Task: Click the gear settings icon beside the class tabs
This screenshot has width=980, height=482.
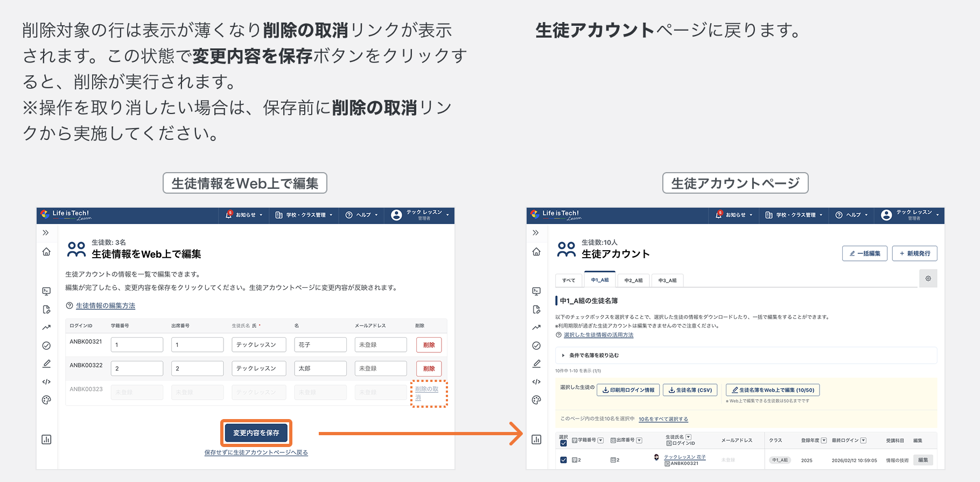Action: [928, 279]
